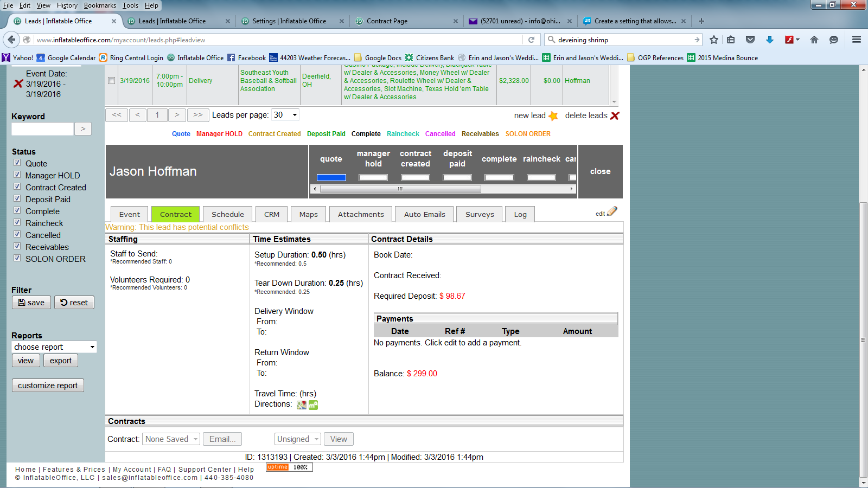Click the new lead star icon

[x=553, y=115]
